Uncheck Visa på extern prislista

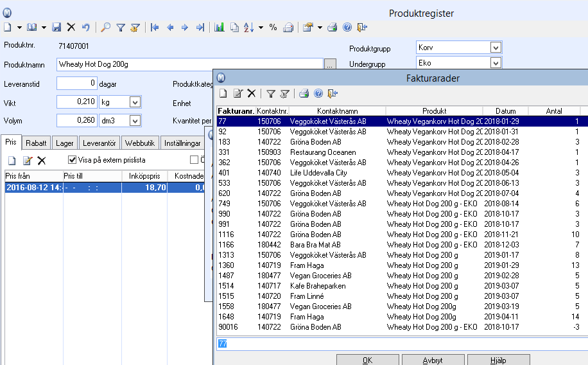click(73, 160)
